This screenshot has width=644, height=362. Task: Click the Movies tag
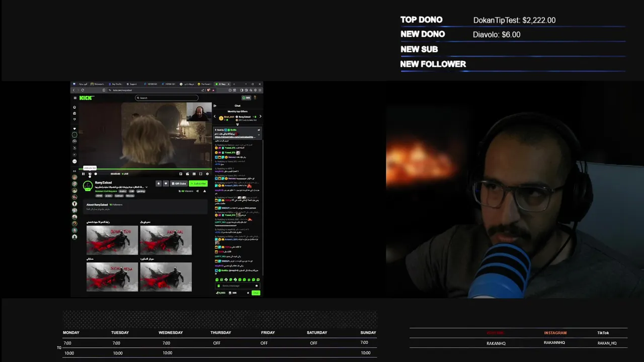pyautogui.click(x=130, y=196)
